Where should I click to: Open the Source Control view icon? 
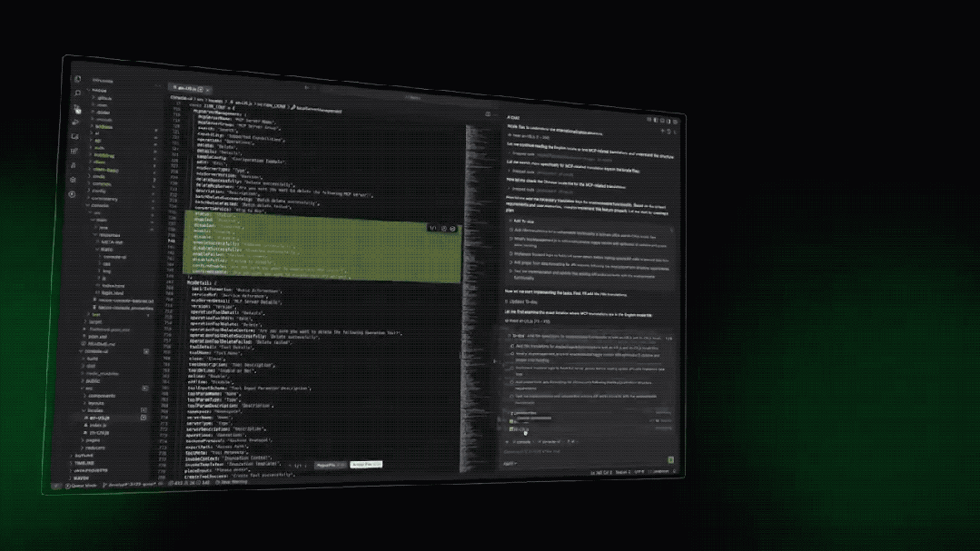(77, 108)
